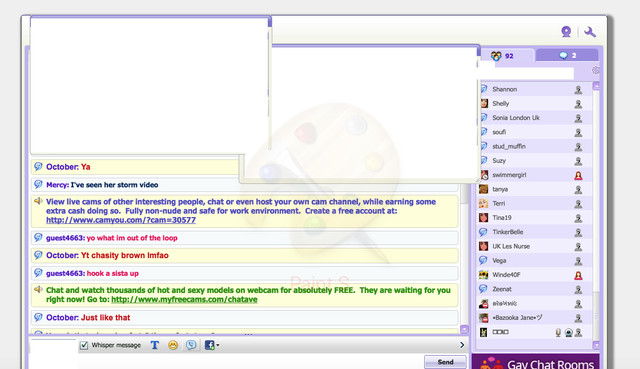The height and width of the screenshot is (369, 640).
Task: Click the 'October: Just like that' message
Action: 244,318
